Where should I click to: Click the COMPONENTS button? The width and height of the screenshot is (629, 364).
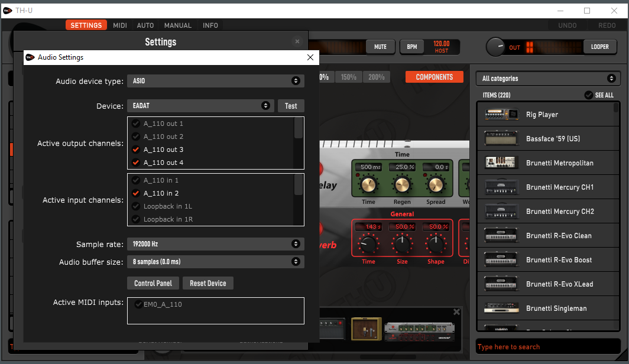point(434,77)
